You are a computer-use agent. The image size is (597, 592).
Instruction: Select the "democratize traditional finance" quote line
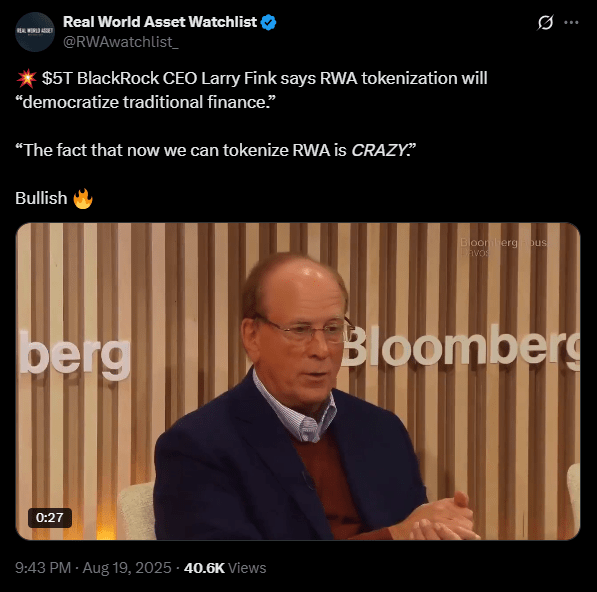pyautogui.click(x=145, y=102)
